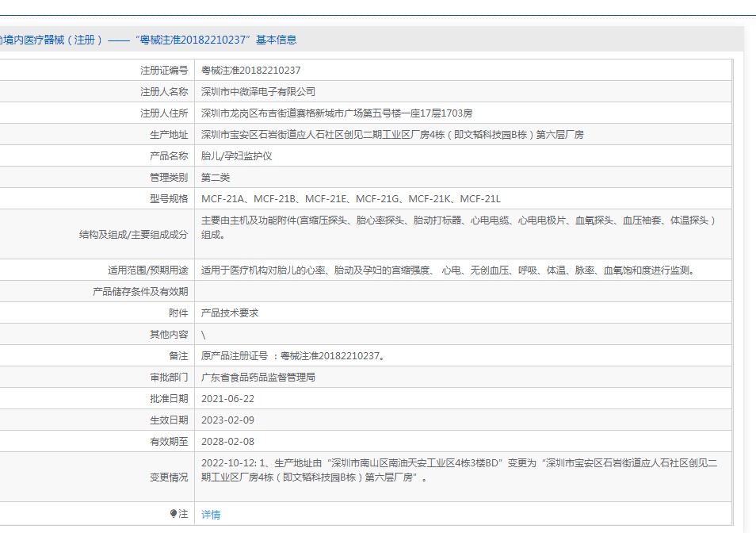Select the 注册人名称 label
The image size is (756, 533).
point(164,92)
